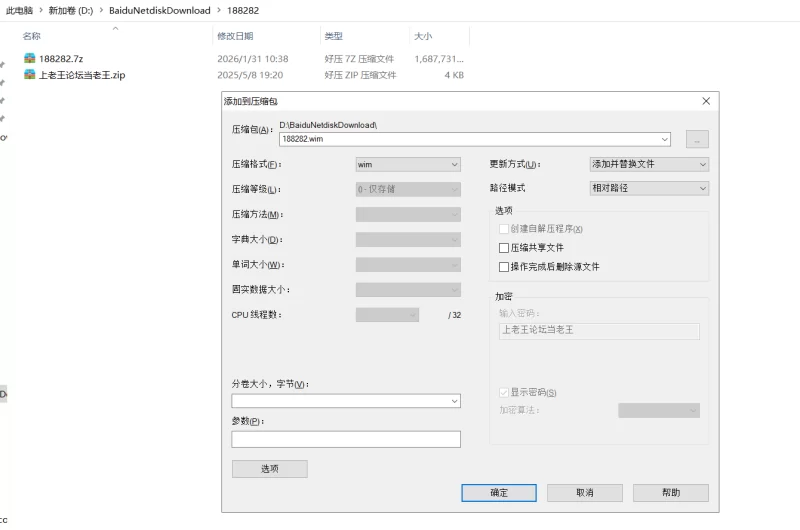The image size is (800, 530).
Task: Sort files by 修改日期 column header
Action: (x=236, y=36)
